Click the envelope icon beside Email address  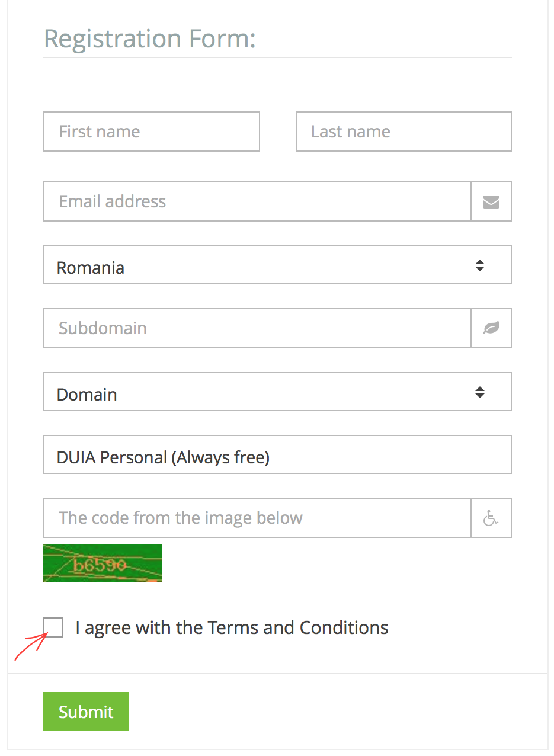491,201
